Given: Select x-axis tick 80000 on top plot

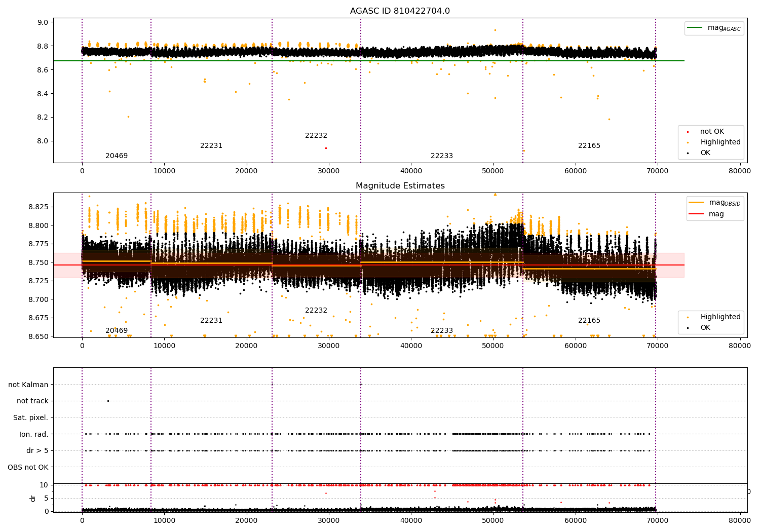Looking at the screenshot, I should click(x=740, y=171).
